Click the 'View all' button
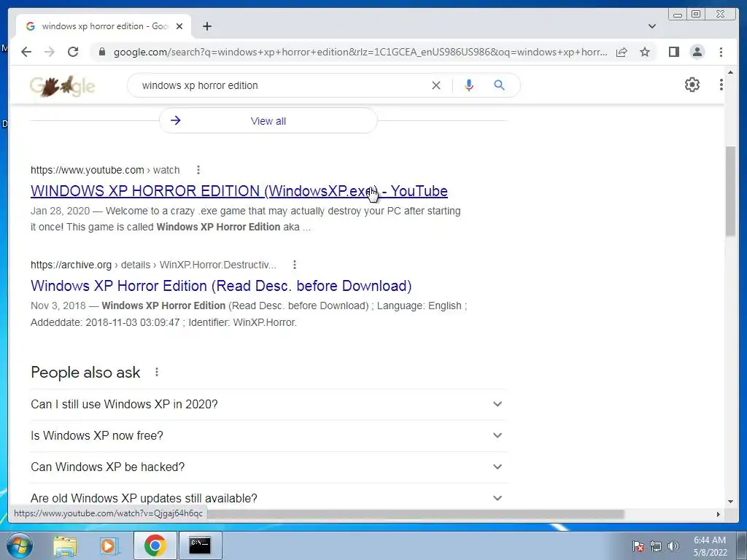747x560 pixels. click(x=268, y=120)
